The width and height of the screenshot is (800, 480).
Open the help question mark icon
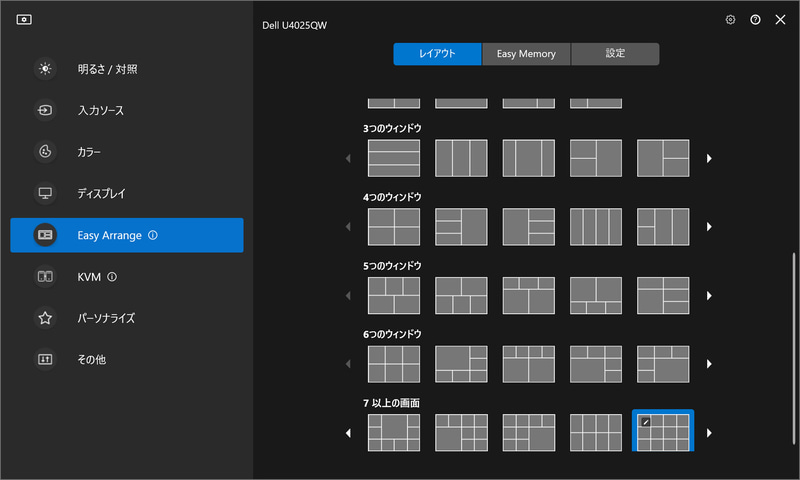click(755, 20)
